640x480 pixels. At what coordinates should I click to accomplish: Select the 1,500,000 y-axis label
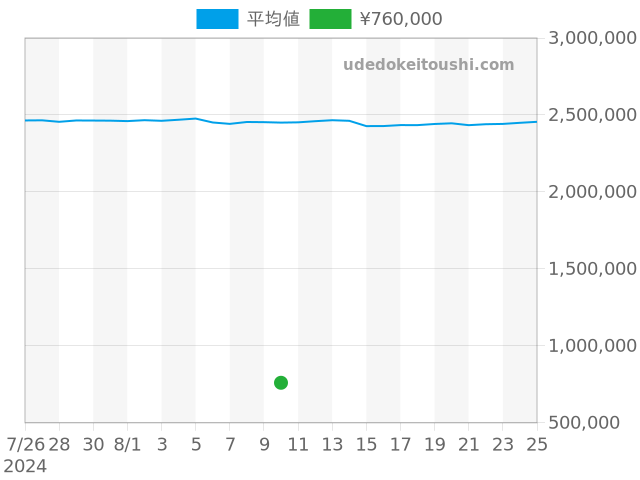(x=593, y=269)
